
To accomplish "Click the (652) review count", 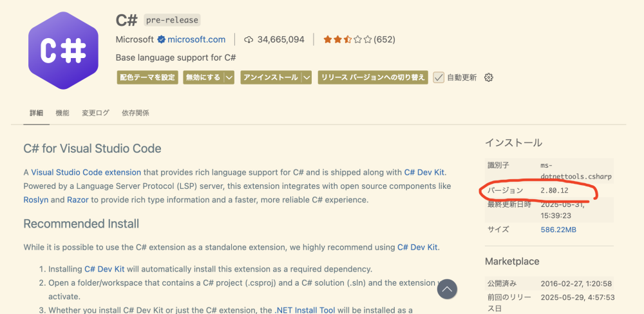I will (384, 39).
